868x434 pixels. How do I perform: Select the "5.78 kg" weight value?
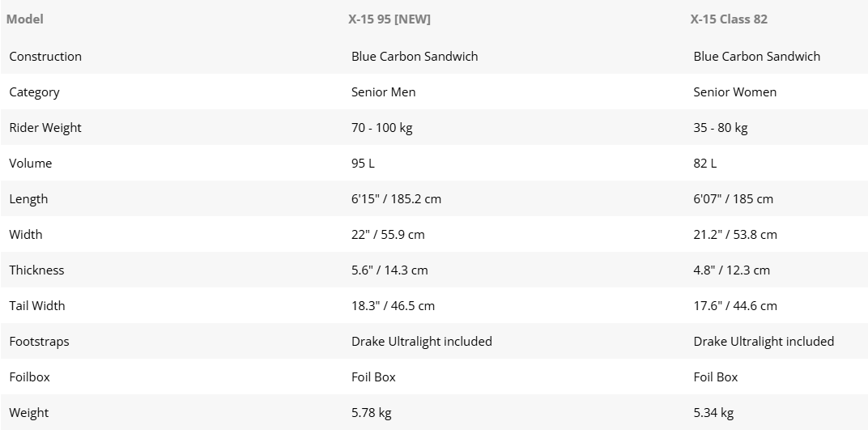[371, 412]
